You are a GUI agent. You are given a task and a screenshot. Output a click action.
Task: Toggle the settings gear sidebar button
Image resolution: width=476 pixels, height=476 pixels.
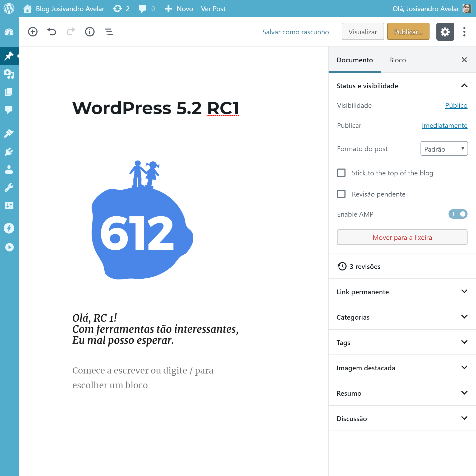point(445,32)
